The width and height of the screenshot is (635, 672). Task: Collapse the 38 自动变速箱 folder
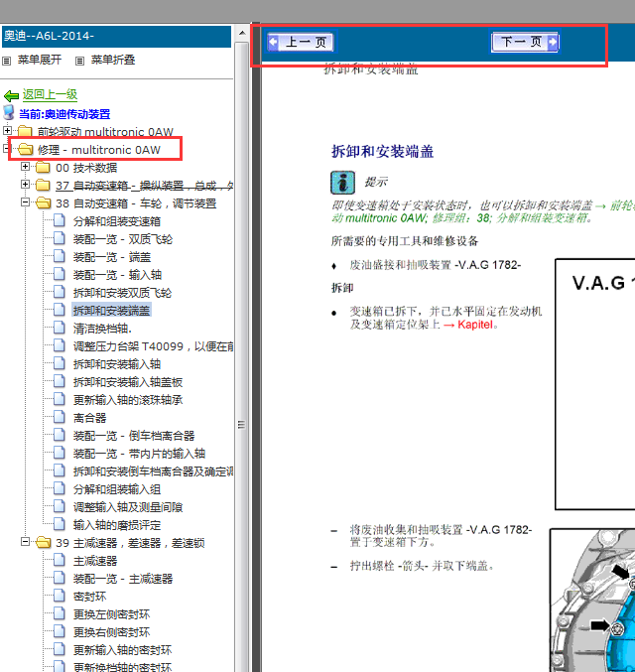pyautogui.click(x=25, y=202)
